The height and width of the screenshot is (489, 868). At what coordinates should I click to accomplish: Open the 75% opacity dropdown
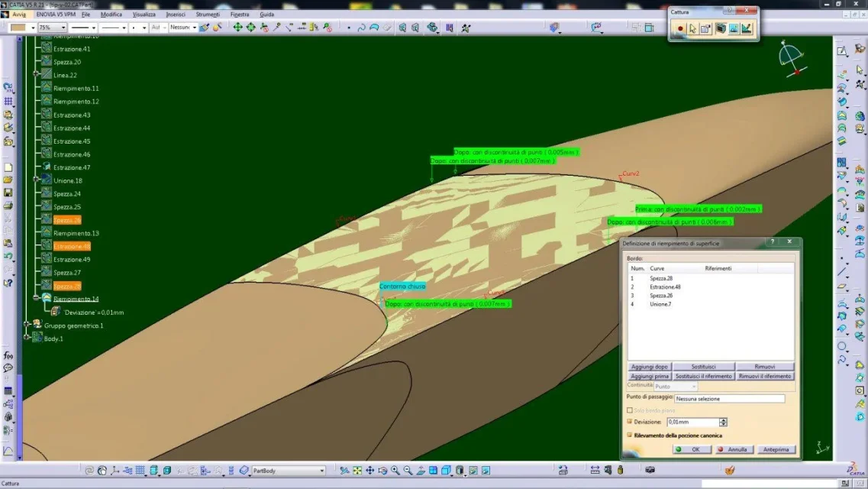pos(63,28)
